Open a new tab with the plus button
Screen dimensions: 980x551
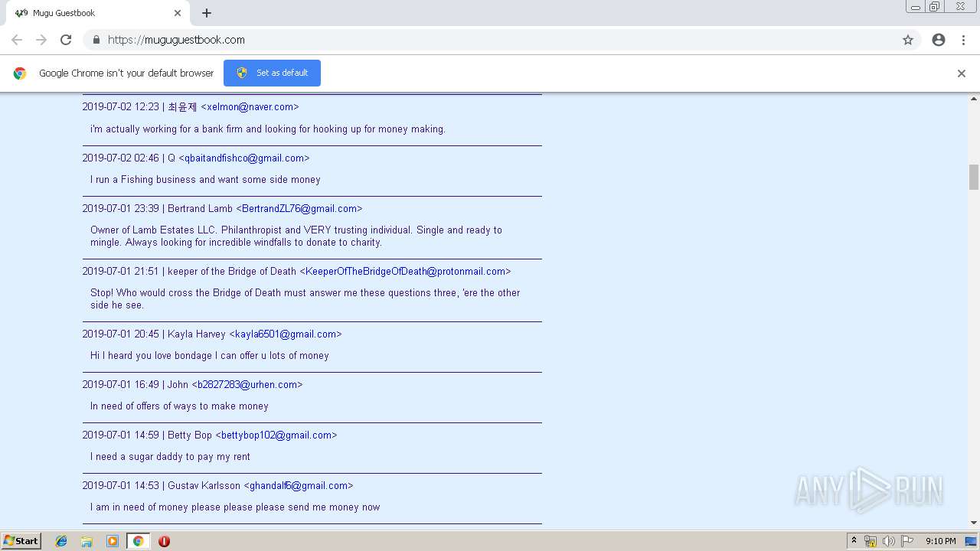point(207,13)
